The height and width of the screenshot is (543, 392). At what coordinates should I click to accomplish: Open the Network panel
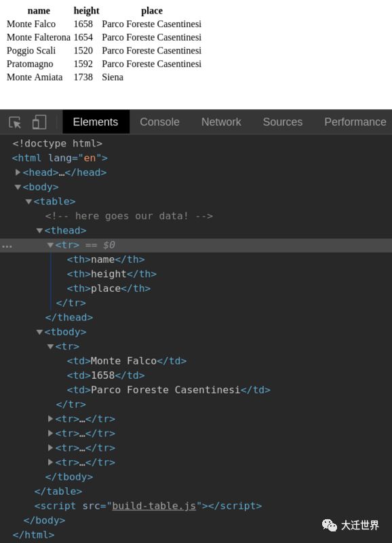click(221, 122)
